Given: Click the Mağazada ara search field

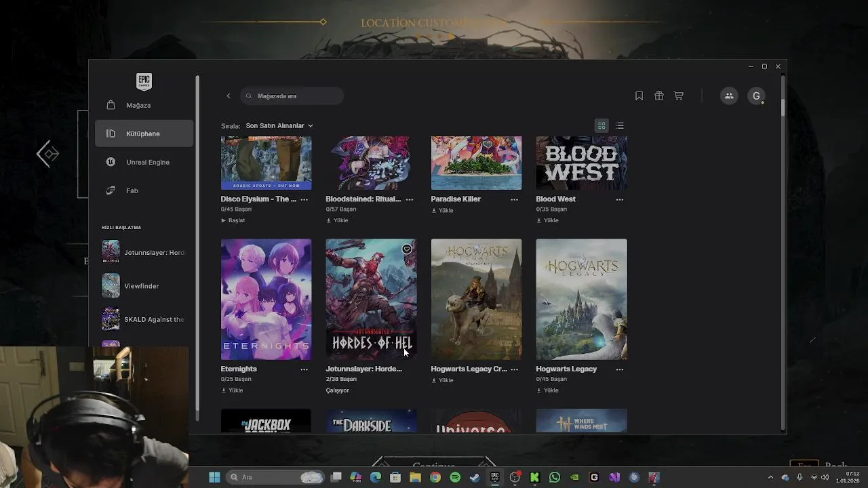Looking at the screenshot, I should pyautogui.click(x=292, y=96).
